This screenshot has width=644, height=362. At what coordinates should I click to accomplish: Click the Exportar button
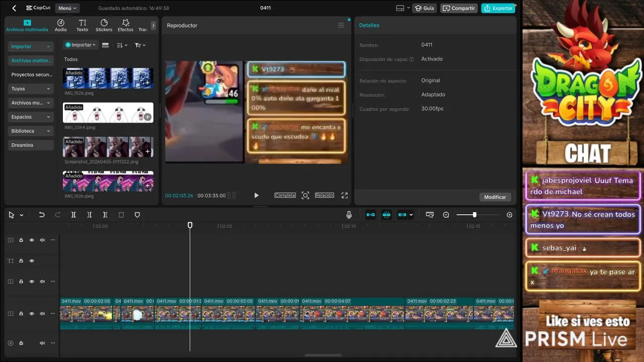click(498, 8)
